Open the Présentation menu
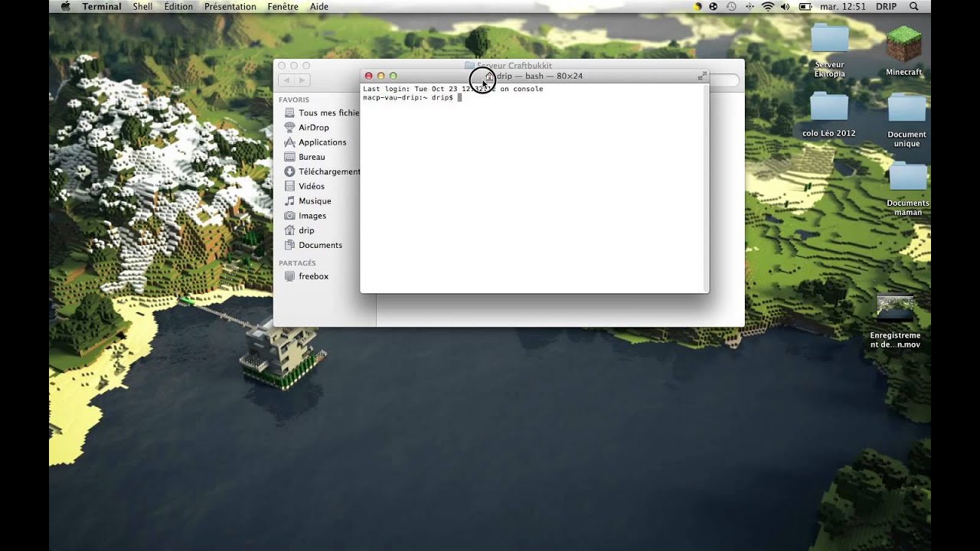This screenshot has width=980, height=551. point(230,6)
